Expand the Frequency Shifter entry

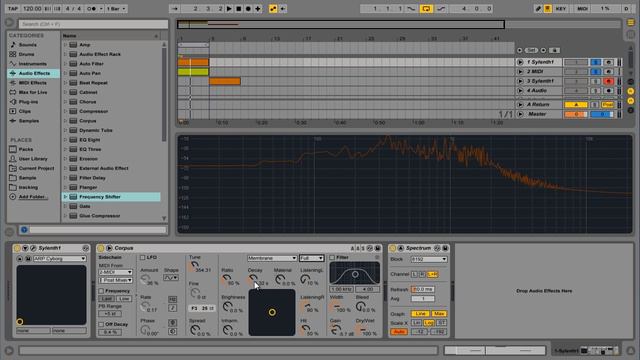tap(65, 197)
